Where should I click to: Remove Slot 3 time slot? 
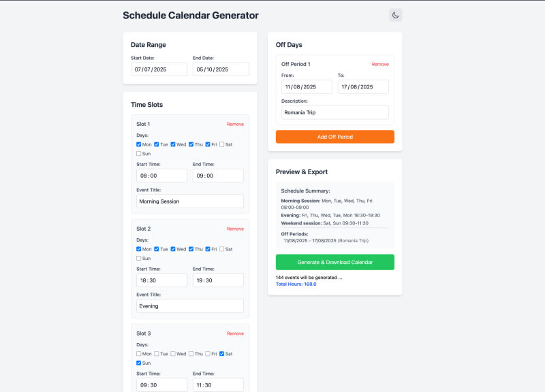click(235, 333)
